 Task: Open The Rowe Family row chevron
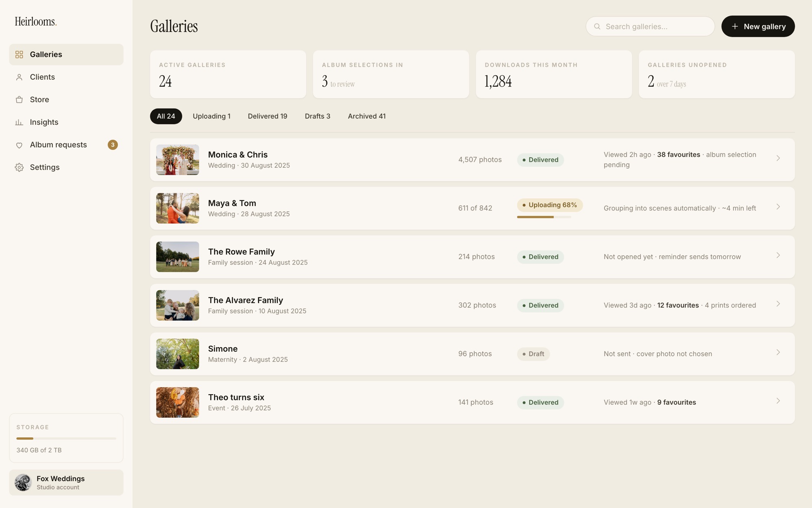(x=778, y=255)
